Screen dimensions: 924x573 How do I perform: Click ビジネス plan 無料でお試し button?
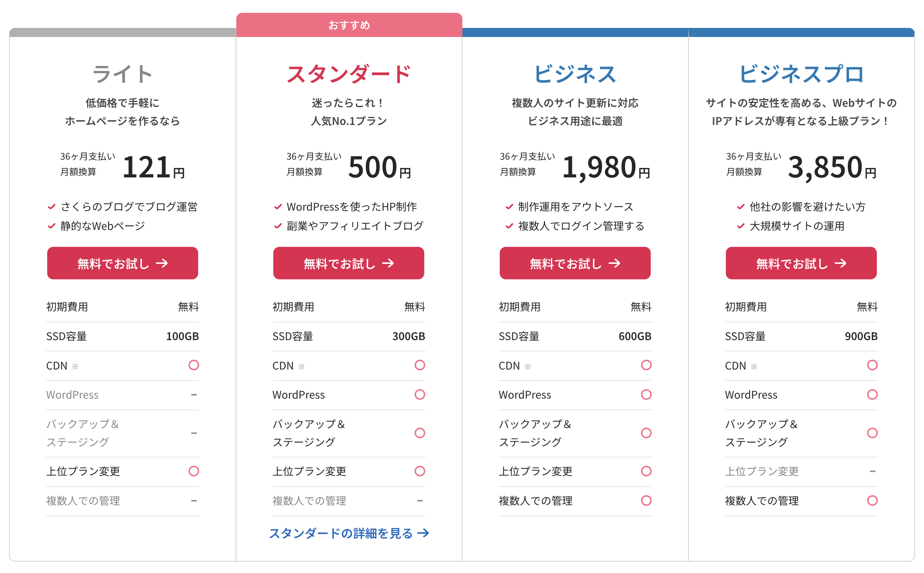tap(575, 263)
